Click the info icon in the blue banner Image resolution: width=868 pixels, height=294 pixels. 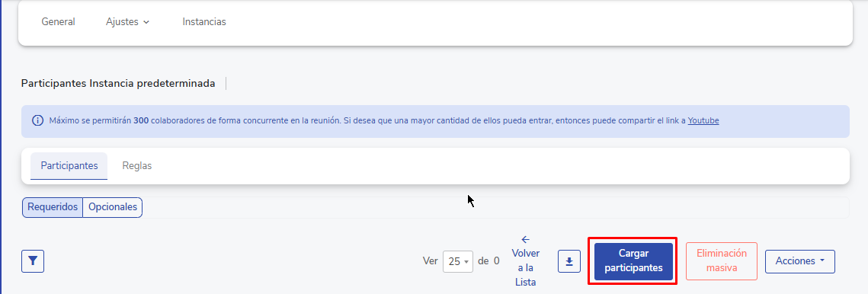37,120
